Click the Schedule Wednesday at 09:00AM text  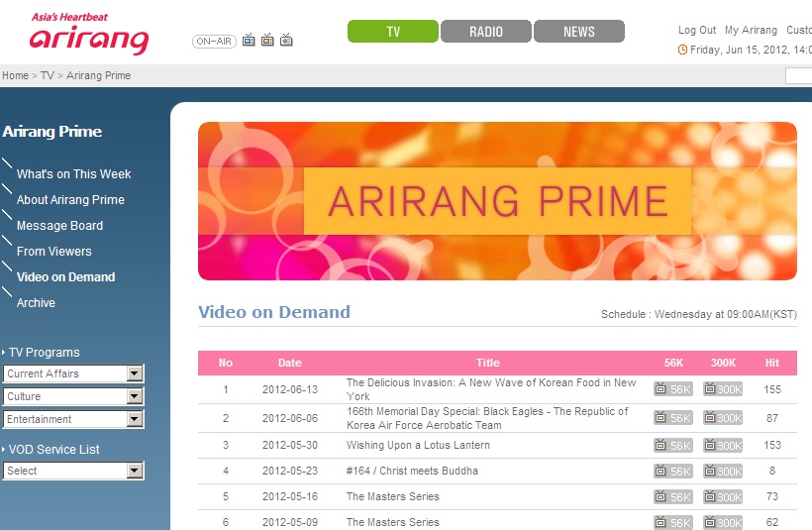(698, 314)
